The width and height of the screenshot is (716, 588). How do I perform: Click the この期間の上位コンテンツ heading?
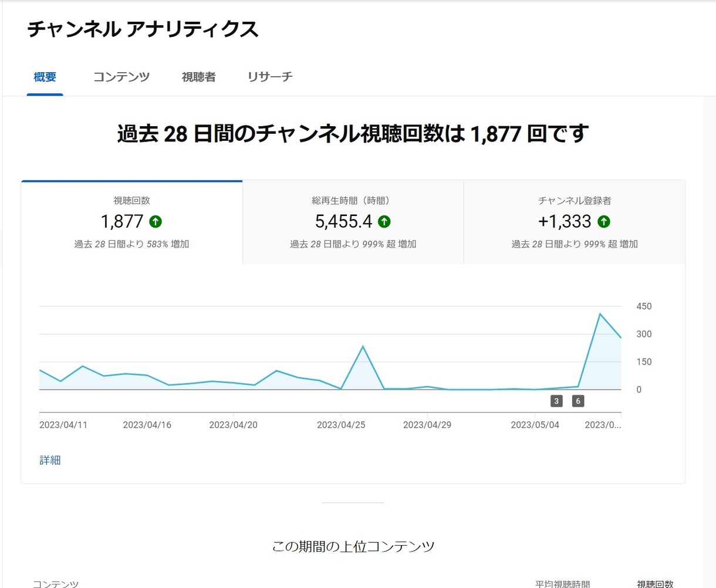click(x=353, y=547)
